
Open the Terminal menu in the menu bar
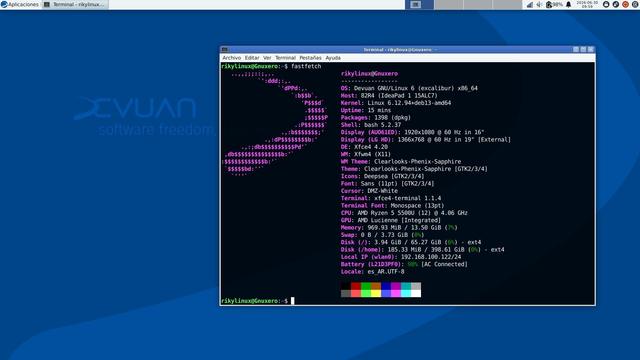[285, 58]
